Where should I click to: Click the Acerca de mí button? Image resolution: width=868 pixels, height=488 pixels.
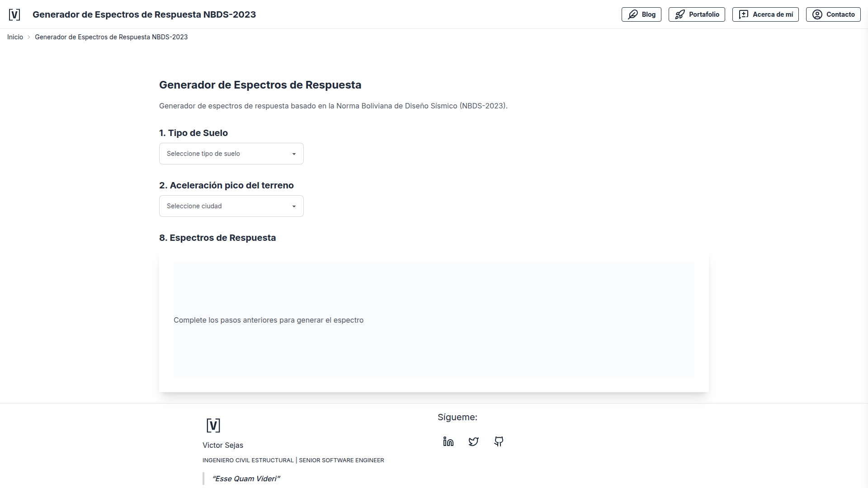point(765,14)
